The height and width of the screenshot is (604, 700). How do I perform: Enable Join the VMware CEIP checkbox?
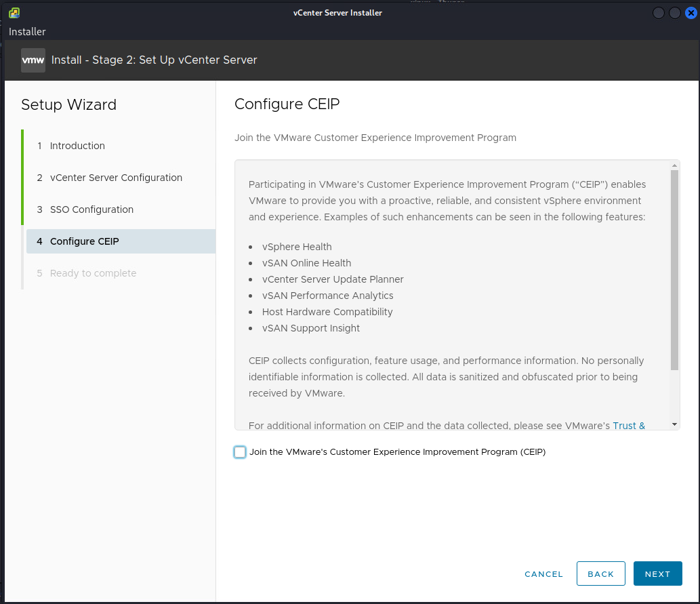(x=240, y=452)
